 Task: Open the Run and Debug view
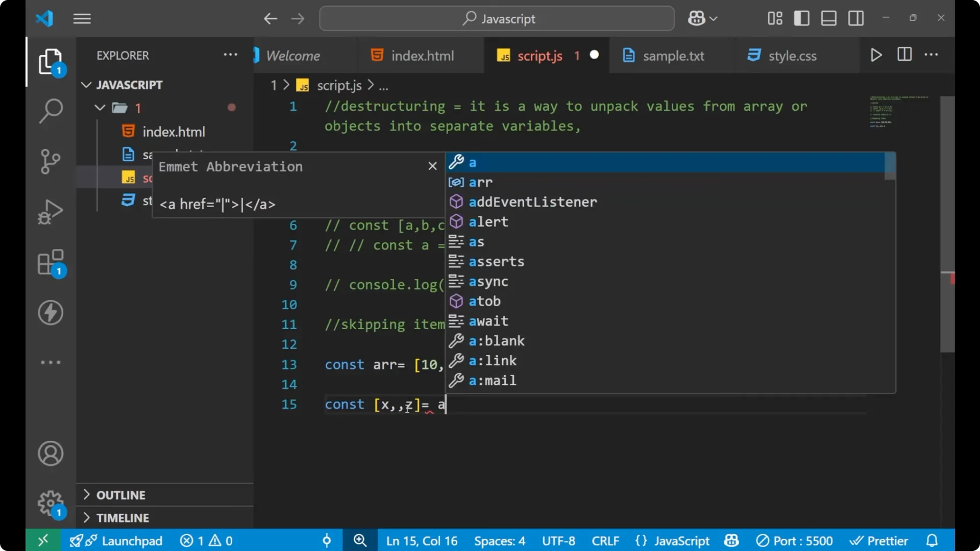pyautogui.click(x=51, y=212)
